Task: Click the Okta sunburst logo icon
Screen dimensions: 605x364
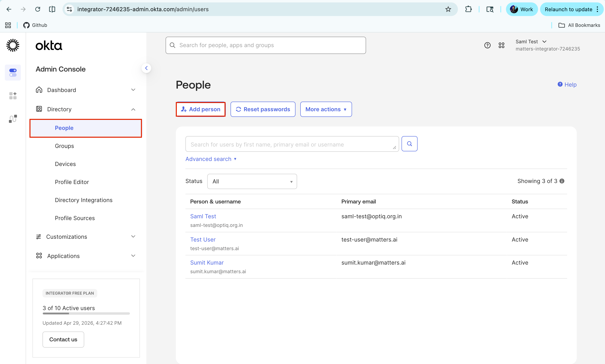Action: click(x=13, y=45)
